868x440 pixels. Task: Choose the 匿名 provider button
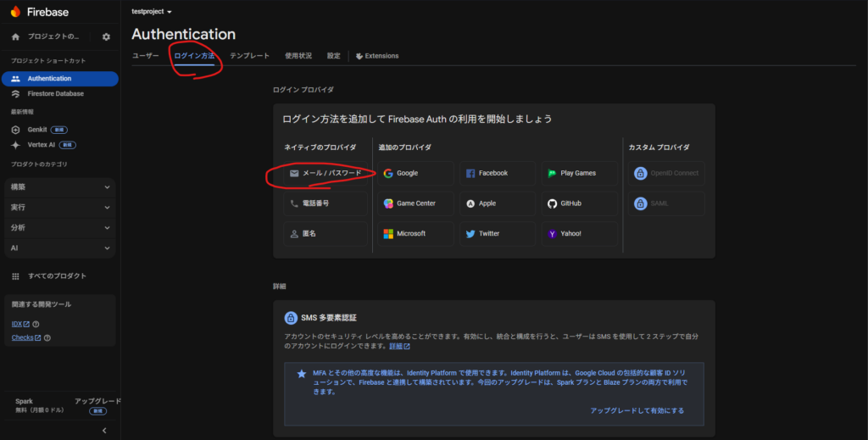tap(325, 233)
